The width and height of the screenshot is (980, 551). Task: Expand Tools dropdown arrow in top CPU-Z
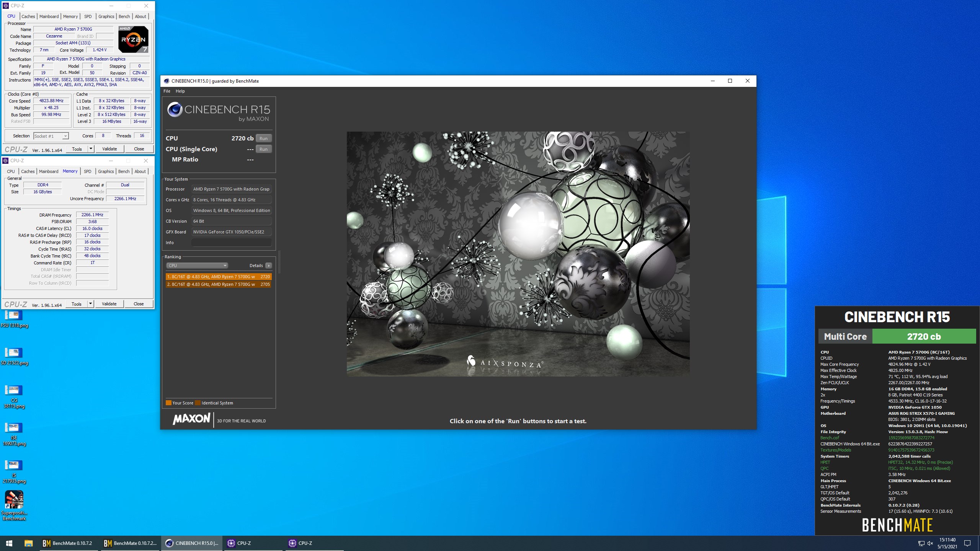91,149
